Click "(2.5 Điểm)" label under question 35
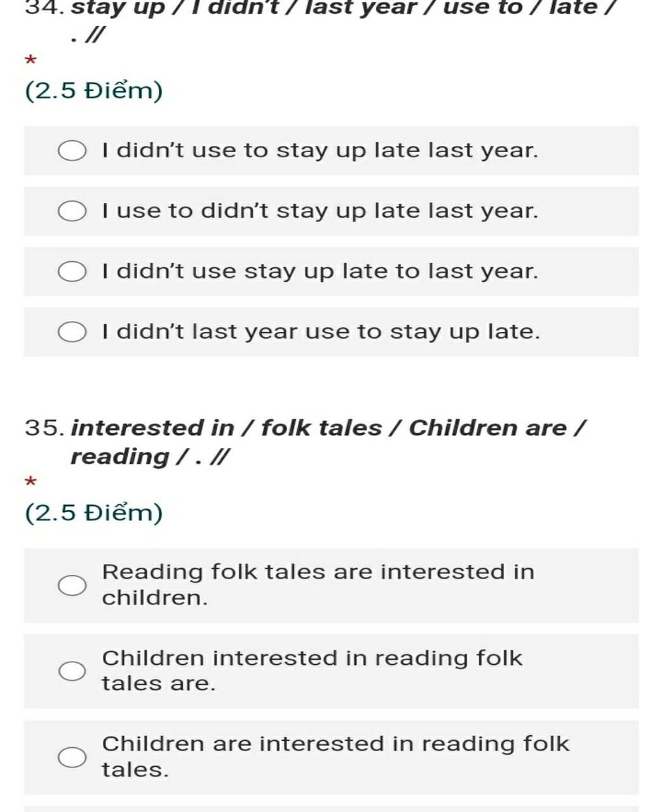 pyautogui.click(x=94, y=513)
